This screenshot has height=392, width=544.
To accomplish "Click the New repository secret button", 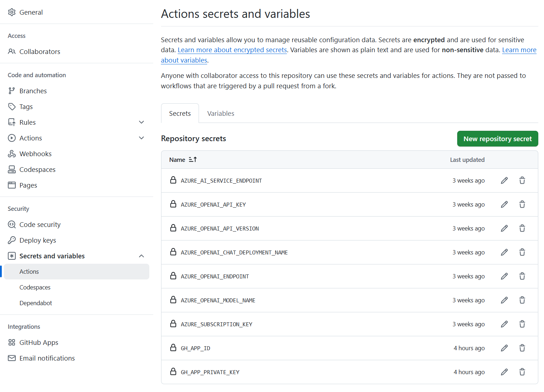I will [497, 139].
